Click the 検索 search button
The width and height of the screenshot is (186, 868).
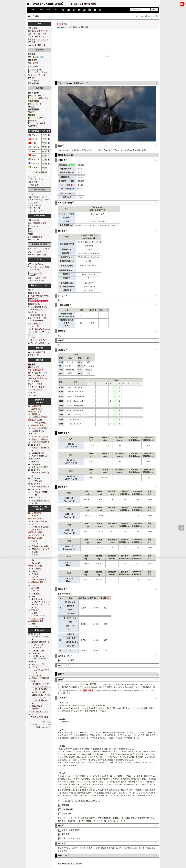(x=154, y=10)
